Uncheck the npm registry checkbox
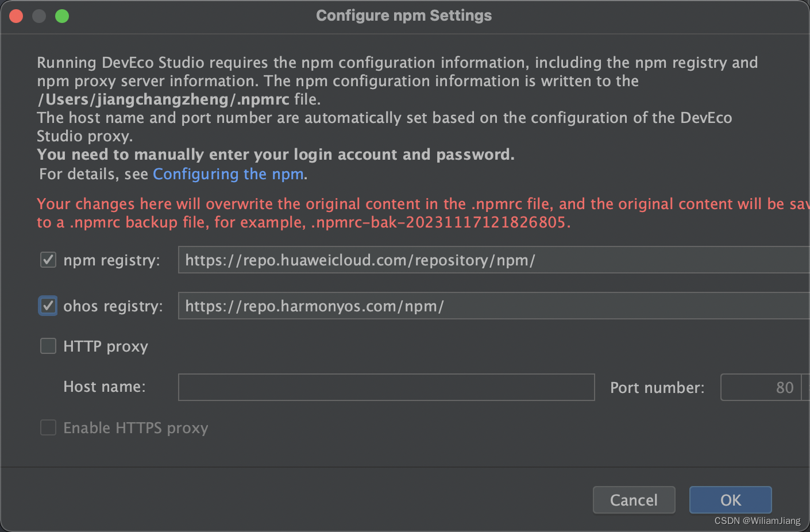 (48, 260)
